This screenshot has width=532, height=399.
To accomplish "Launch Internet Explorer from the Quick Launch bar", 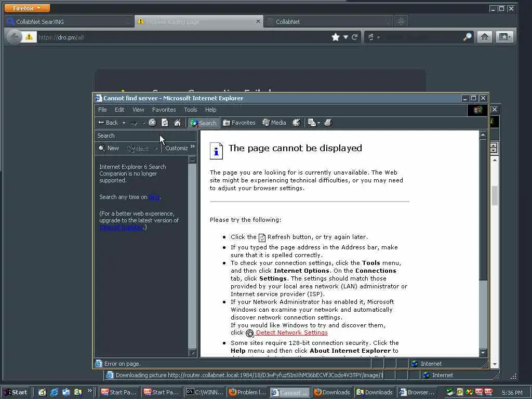I will tap(54, 392).
